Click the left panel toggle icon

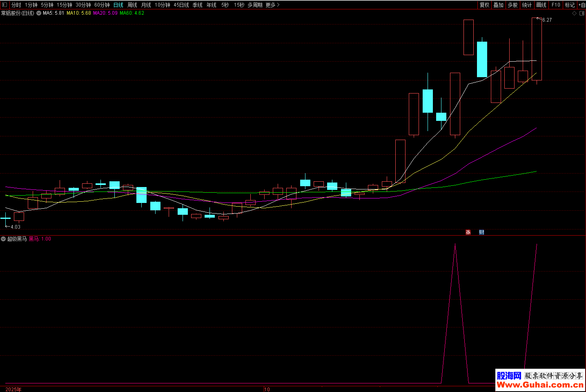pyautogui.click(x=4, y=5)
